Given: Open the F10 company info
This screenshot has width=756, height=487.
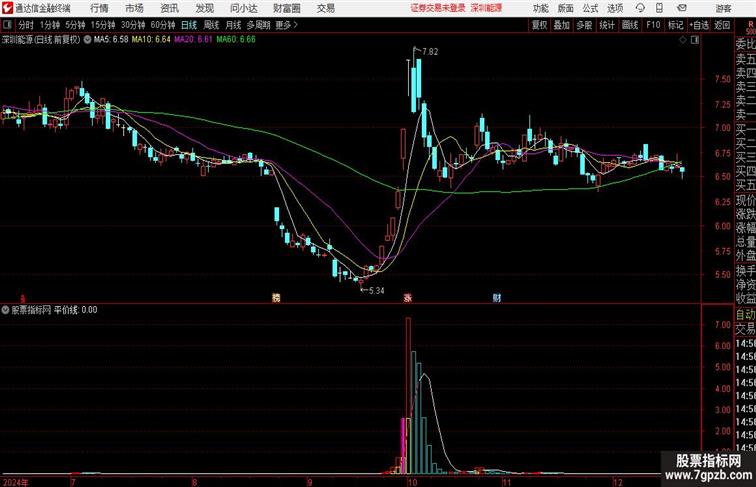Looking at the screenshot, I should click(x=653, y=25).
